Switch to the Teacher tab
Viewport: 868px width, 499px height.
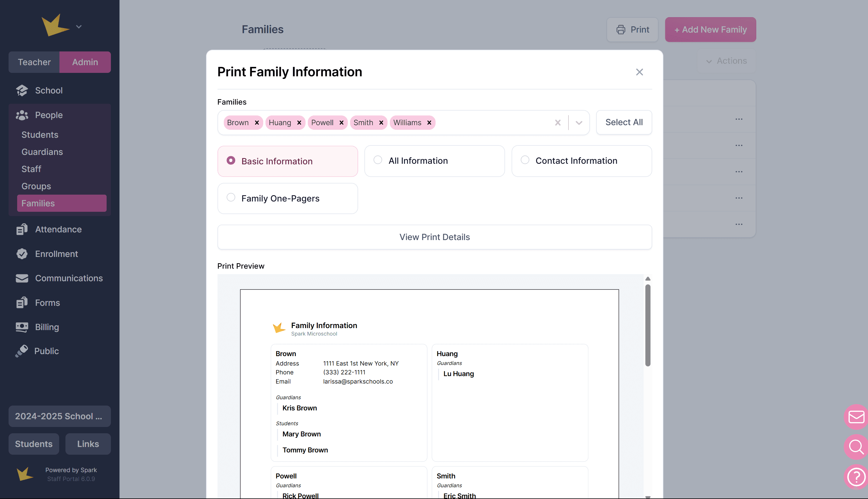(x=34, y=62)
